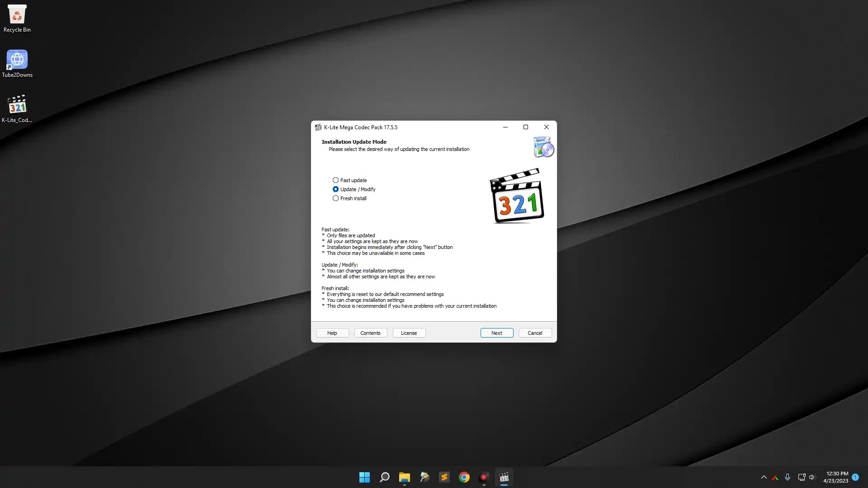Open the pencil-and-paper app in taskbar

[424, 477]
